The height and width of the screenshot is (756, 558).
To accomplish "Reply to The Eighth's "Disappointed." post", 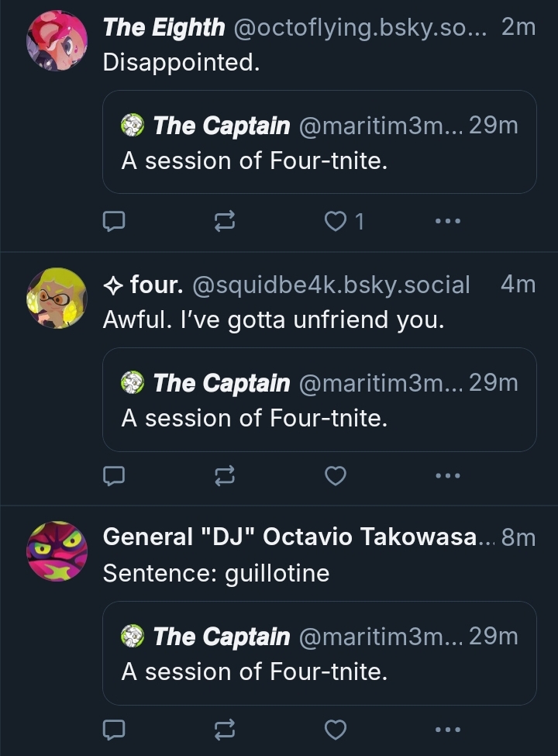I will [114, 222].
